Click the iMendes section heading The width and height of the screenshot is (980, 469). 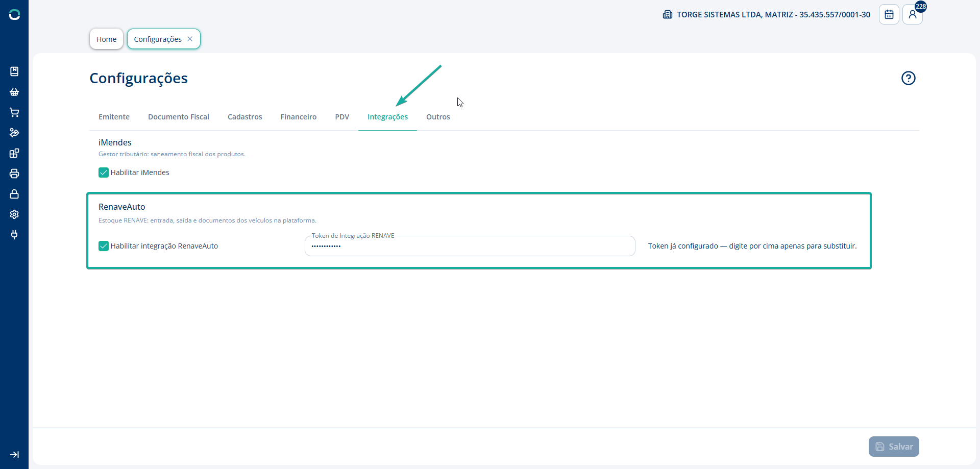tap(115, 142)
